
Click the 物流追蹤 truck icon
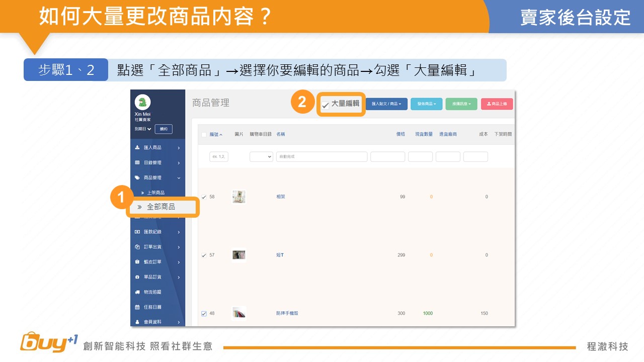coord(137,292)
